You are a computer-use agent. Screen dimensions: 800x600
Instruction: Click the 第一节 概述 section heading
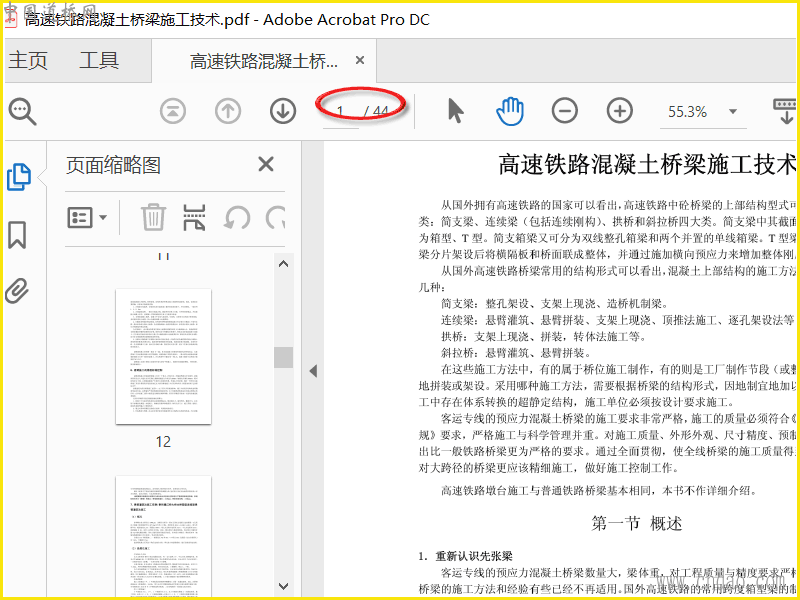coord(636,523)
